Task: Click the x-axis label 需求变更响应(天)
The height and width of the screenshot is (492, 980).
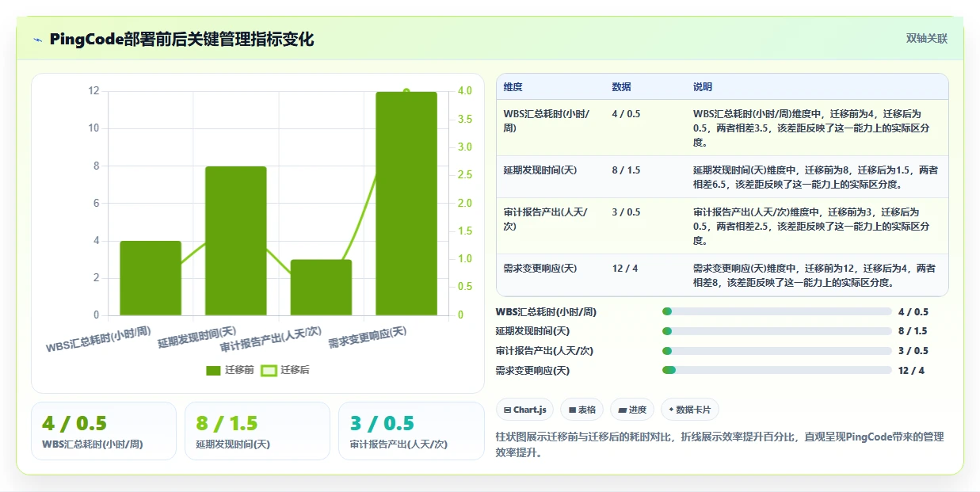Action: click(368, 338)
